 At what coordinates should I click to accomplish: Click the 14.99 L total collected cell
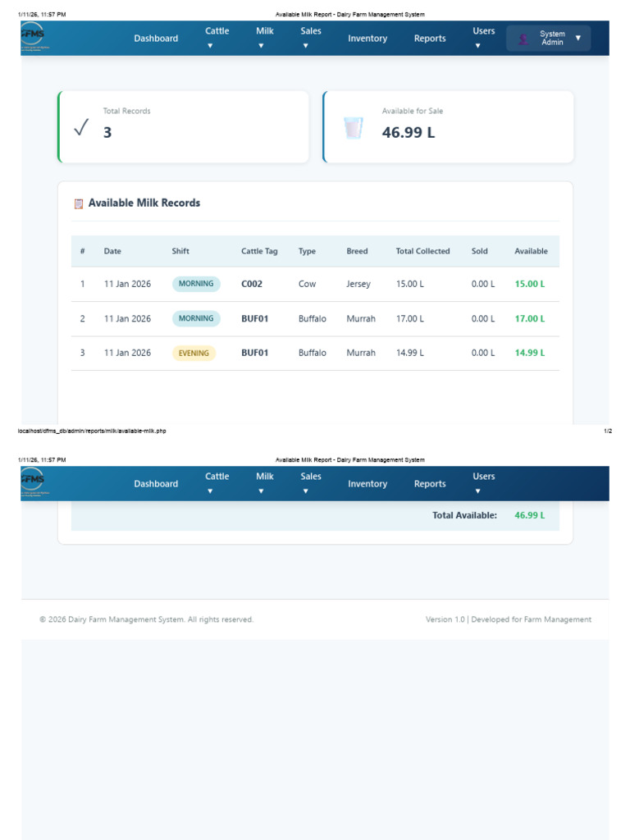coord(410,353)
